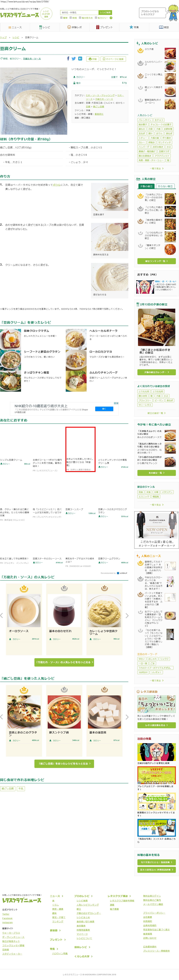
Task: Open the ニュース navigation tab
Action: [15, 27]
